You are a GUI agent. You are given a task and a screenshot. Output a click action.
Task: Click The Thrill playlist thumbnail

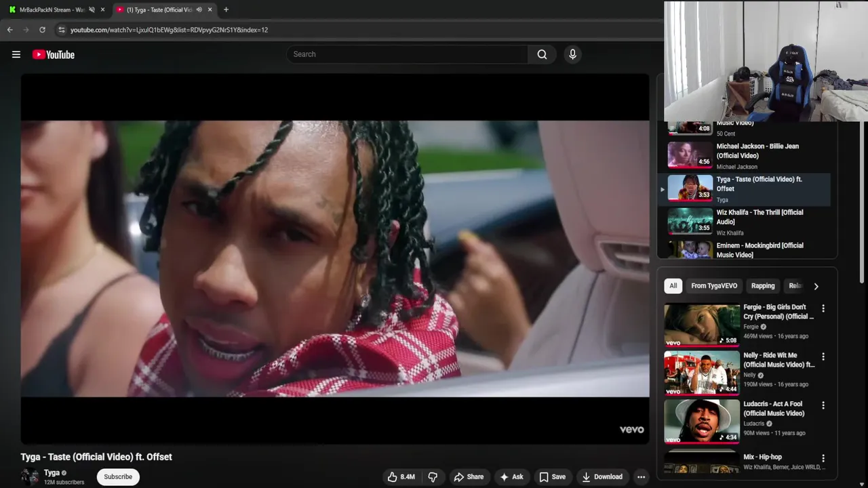pyautogui.click(x=690, y=221)
